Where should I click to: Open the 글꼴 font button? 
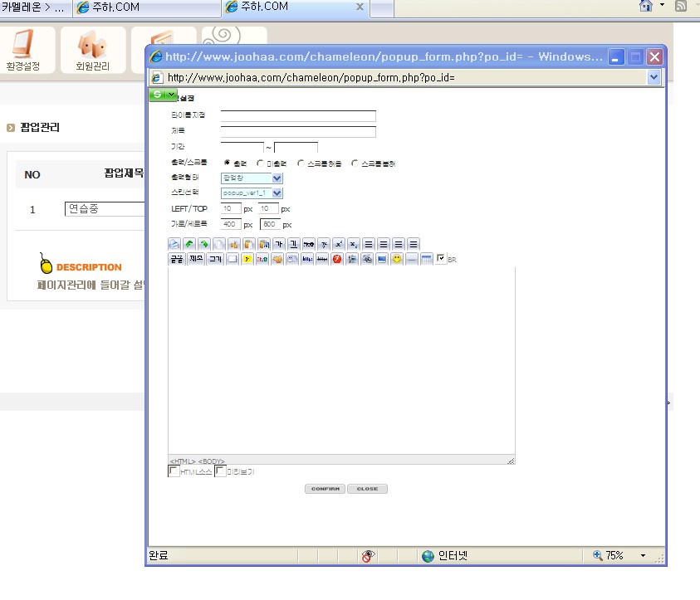176,259
